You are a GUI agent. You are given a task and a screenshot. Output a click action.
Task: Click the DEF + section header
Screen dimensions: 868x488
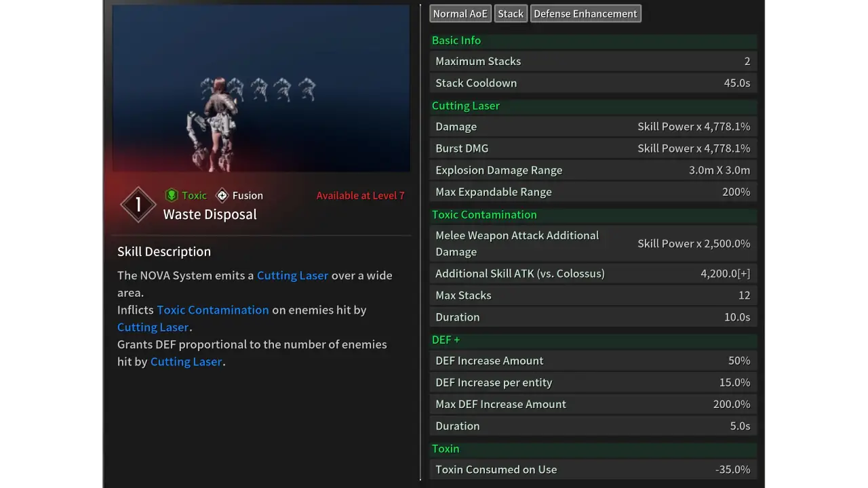point(446,340)
